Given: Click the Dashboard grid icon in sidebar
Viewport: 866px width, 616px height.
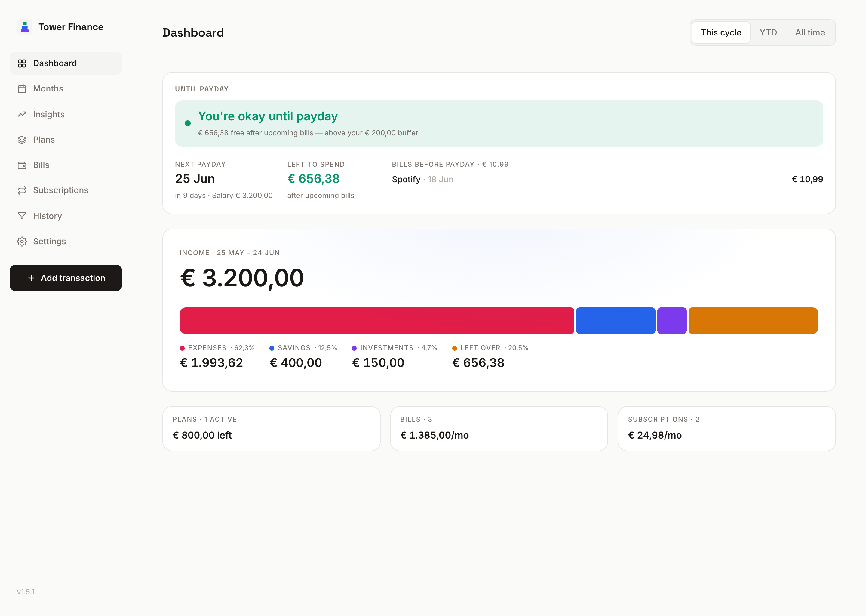Looking at the screenshot, I should [22, 63].
